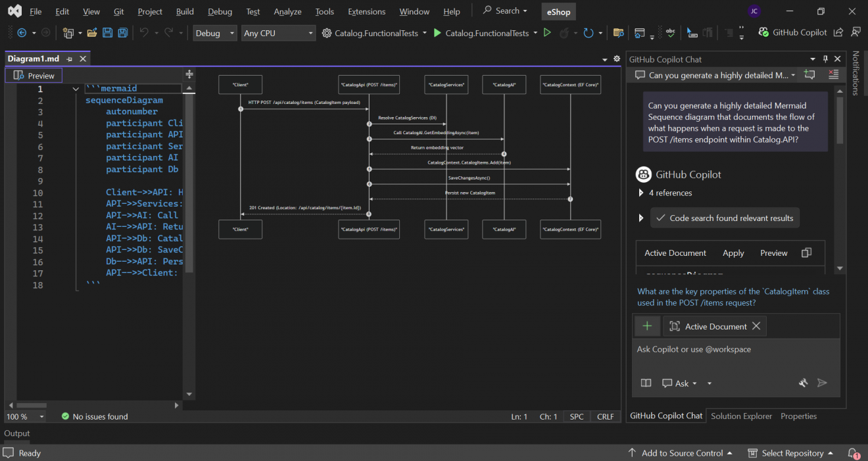Click Add to Source Control
Image resolution: width=868 pixels, height=461 pixels.
[681, 453]
